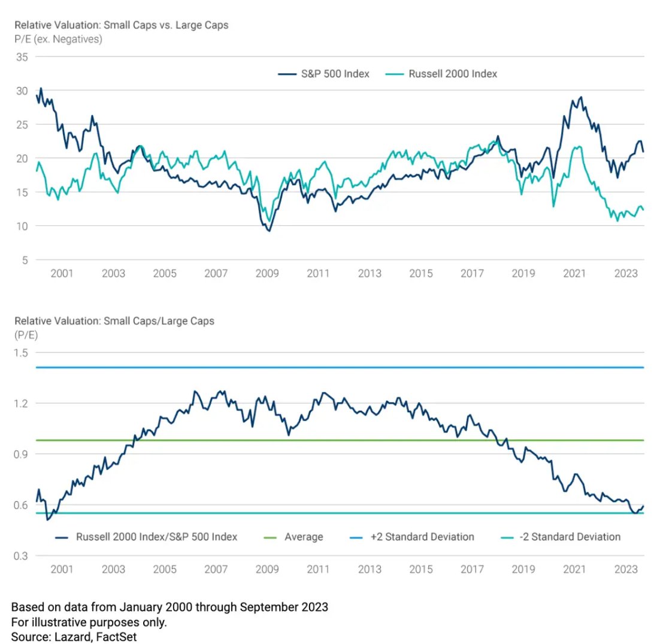Image resolution: width=660 pixels, height=644 pixels.
Task: Click the 2001 year label on the top chart
Action: [62, 274]
